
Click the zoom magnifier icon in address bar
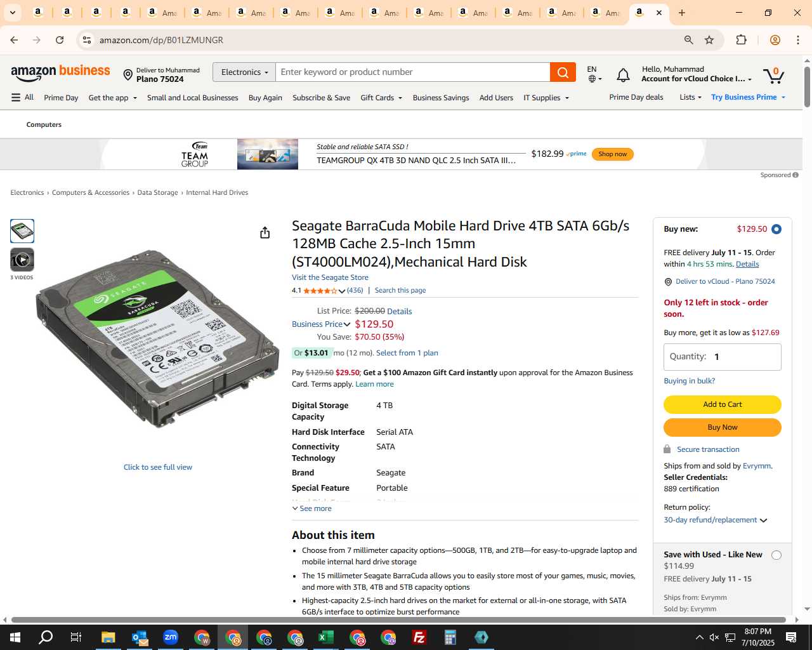click(688, 40)
